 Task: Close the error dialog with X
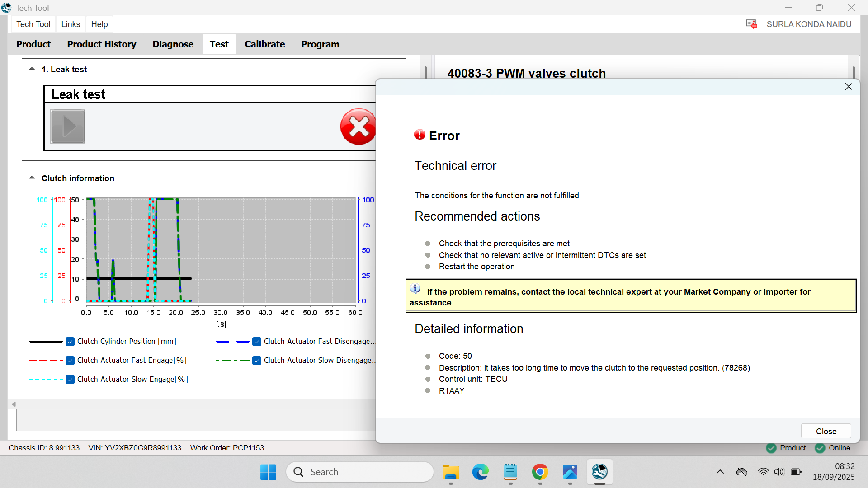coord(849,87)
